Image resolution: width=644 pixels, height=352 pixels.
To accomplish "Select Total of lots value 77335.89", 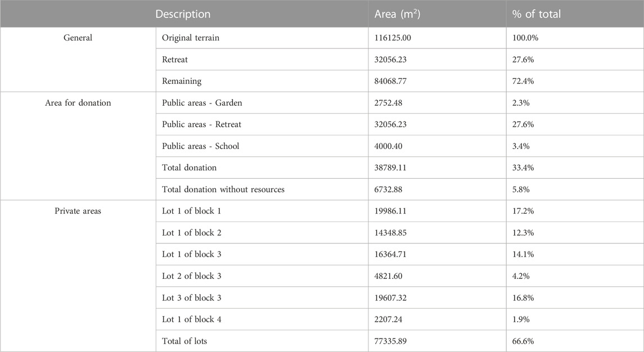I will (390, 341).
